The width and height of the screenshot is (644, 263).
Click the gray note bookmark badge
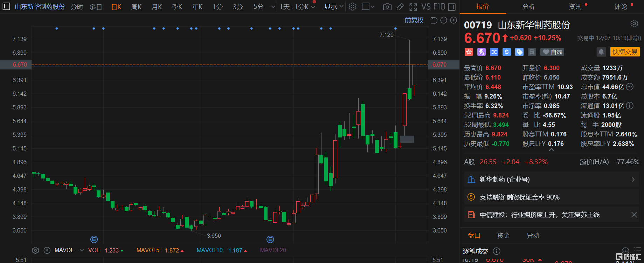click(x=532, y=52)
